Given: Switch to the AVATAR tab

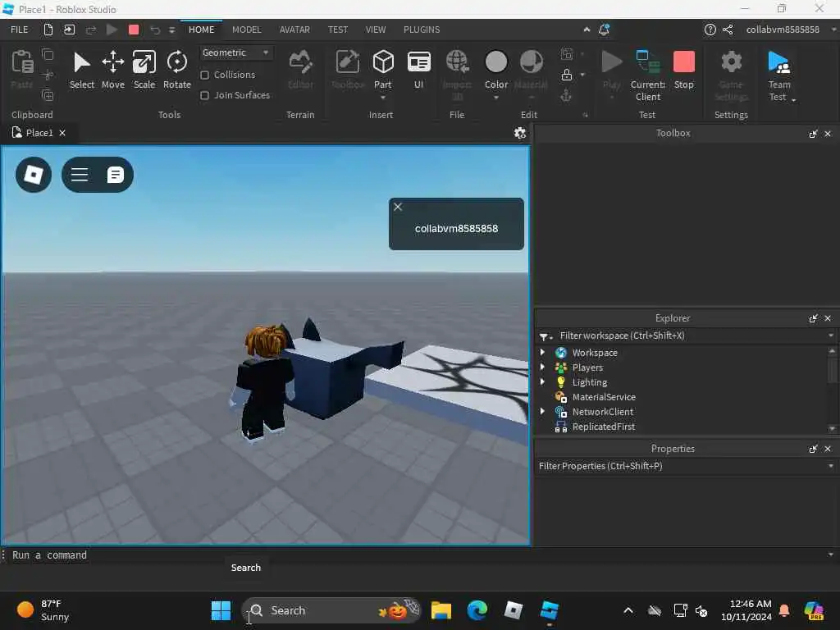Looking at the screenshot, I should (x=294, y=30).
